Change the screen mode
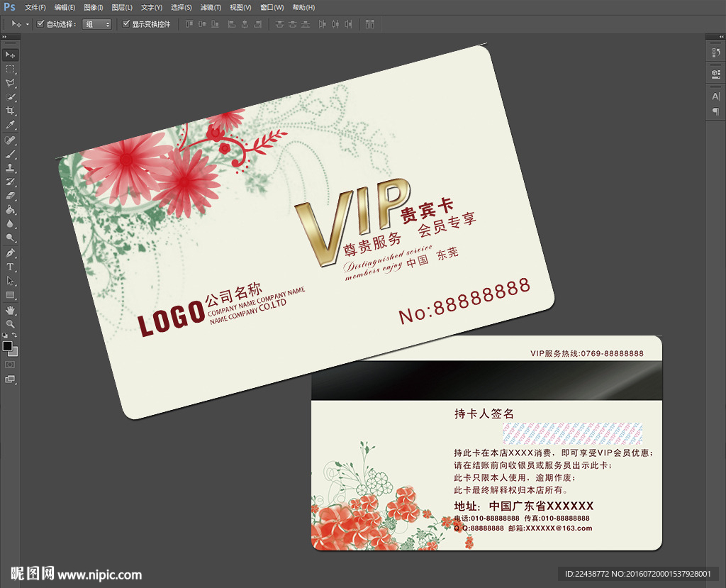The height and width of the screenshot is (588, 726). click(x=10, y=379)
